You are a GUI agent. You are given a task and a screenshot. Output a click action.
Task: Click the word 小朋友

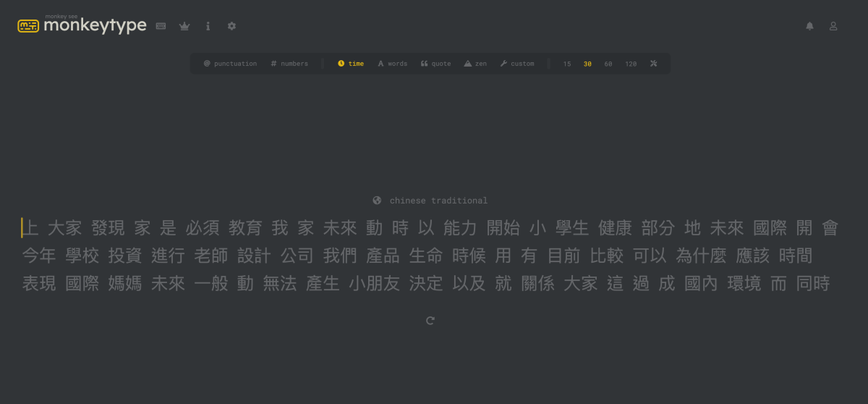pyautogui.click(x=375, y=283)
